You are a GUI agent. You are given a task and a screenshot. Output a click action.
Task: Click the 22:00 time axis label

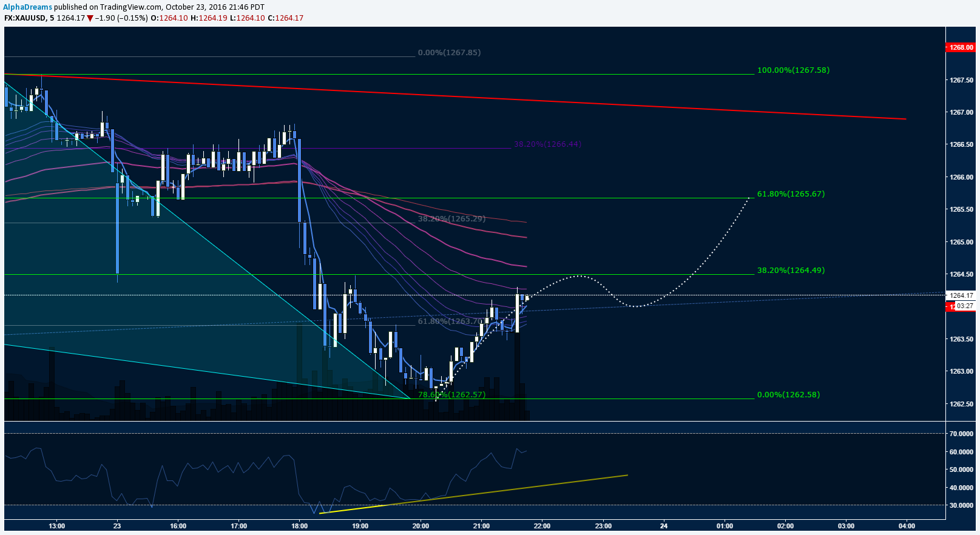click(542, 526)
